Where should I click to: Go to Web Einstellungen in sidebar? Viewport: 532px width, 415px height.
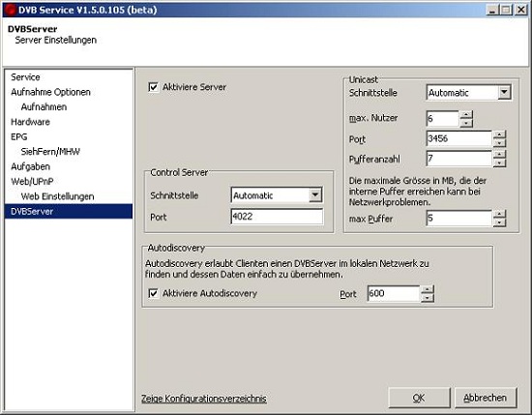(57, 196)
